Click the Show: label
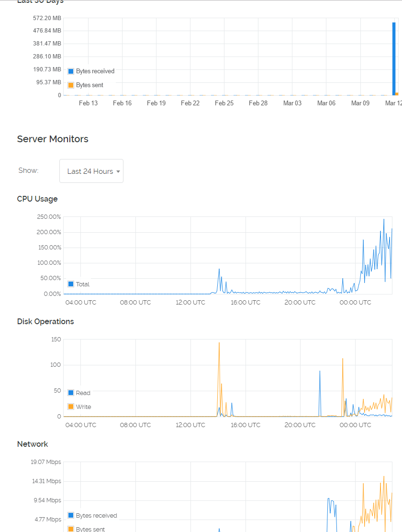 (28, 170)
